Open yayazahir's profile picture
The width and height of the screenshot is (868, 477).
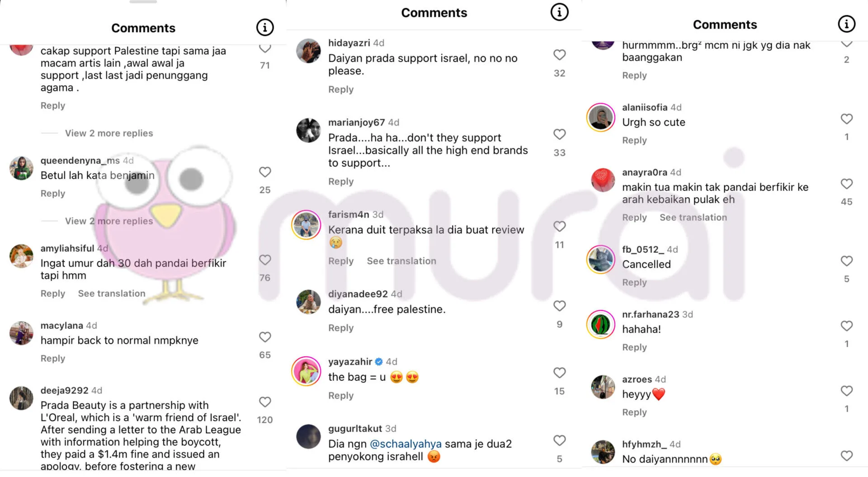[x=307, y=371]
